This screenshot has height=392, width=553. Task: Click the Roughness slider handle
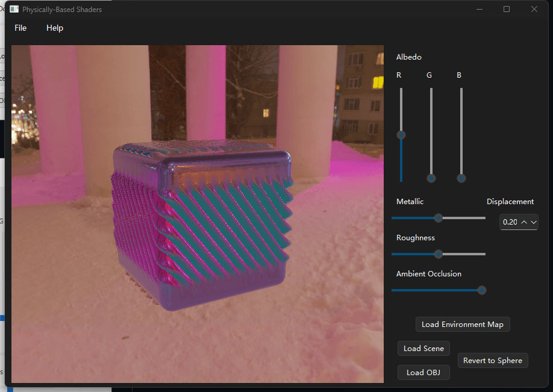[x=438, y=254]
